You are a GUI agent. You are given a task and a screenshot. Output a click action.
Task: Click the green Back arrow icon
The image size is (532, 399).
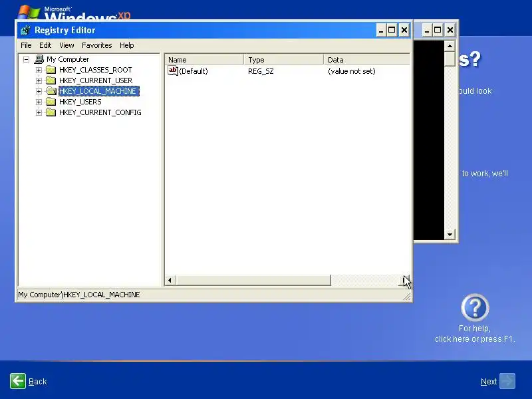(x=18, y=381)
